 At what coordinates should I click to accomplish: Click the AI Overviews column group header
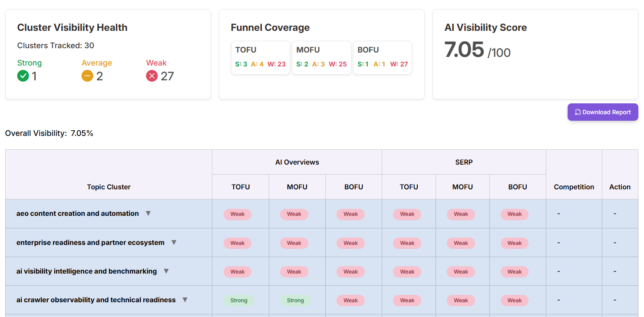pos(297,162)
